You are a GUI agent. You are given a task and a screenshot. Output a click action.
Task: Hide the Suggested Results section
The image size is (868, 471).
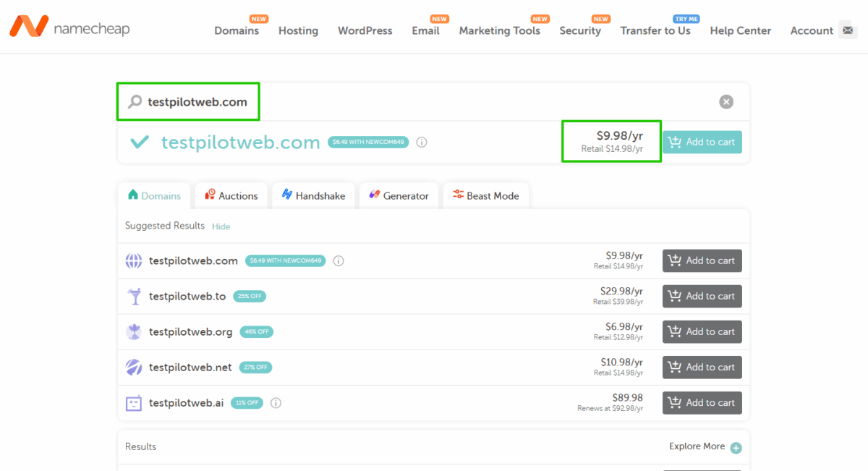point(221,226)
